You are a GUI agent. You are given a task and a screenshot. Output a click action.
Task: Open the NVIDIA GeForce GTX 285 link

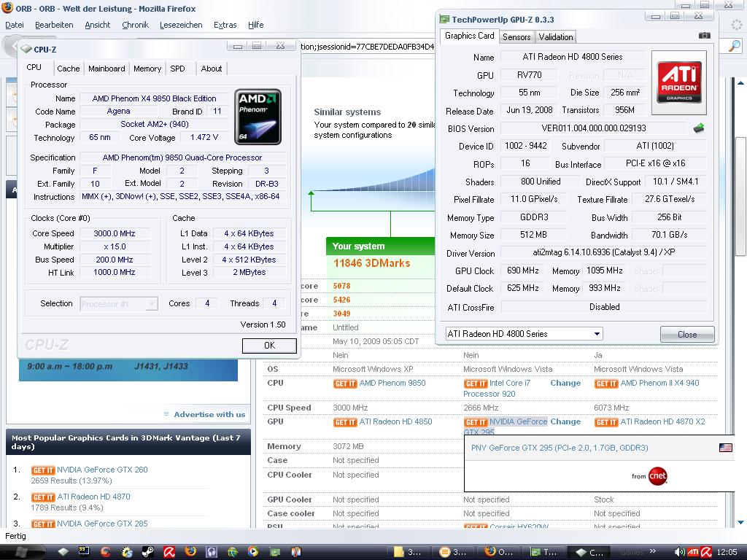pos(102,524)
